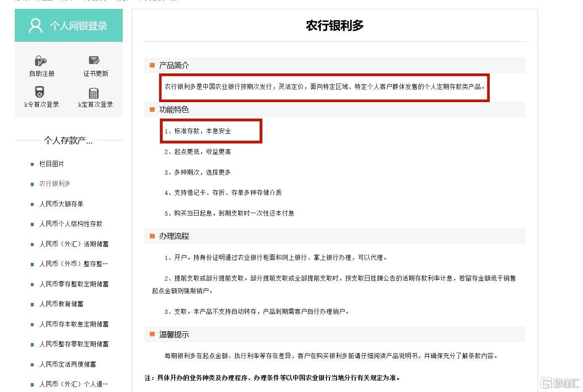The width and height of the screenshot is (583, 392).
Task: Open the 证书更新 link
Action: (x=96, y=73)
